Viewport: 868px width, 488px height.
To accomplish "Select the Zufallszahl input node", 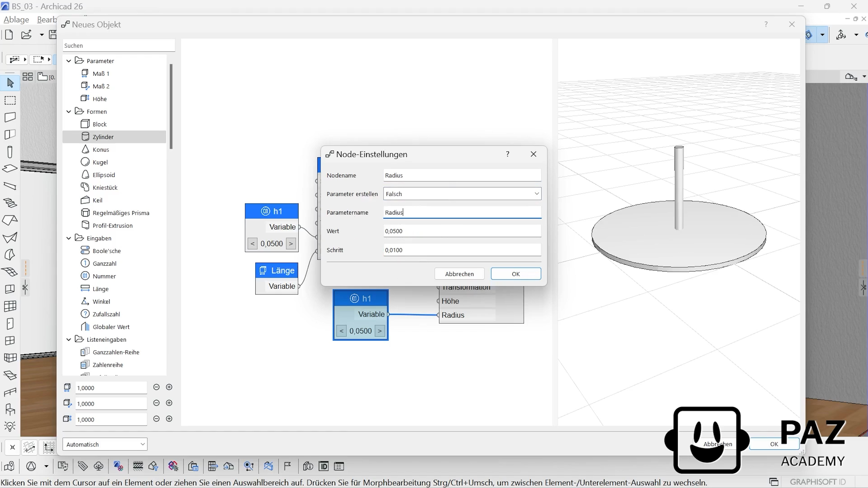I will 106,314.
